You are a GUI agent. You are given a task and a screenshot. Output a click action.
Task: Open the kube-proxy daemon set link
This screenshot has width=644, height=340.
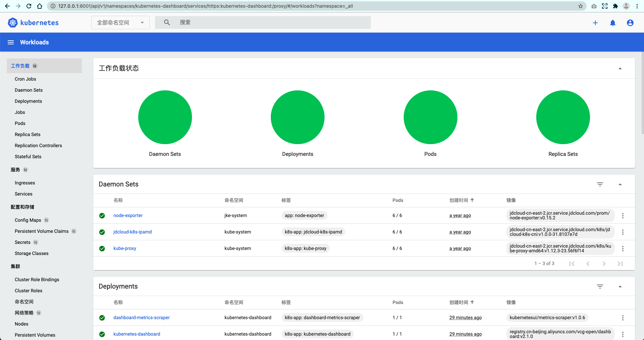pos(125,249)
